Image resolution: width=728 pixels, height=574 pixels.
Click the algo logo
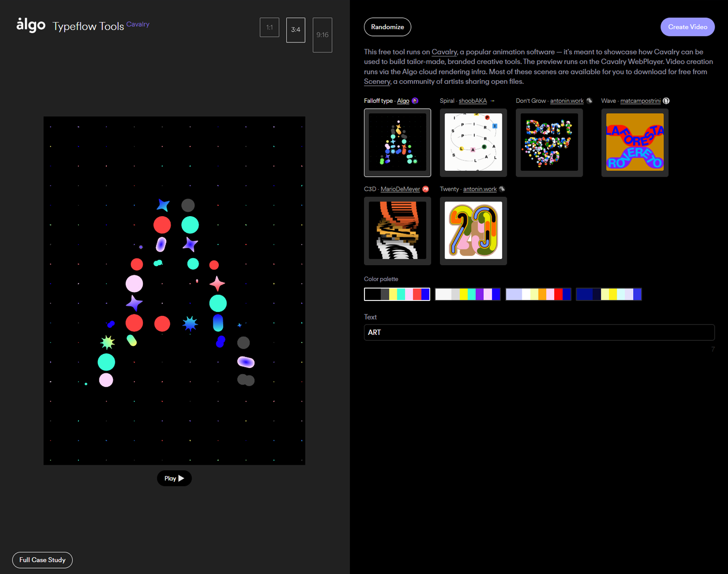coord(31,25)
